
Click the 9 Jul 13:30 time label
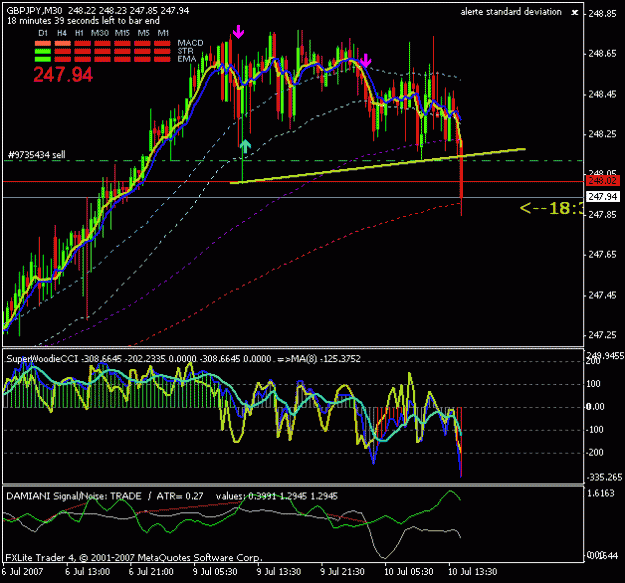point(279,572)
